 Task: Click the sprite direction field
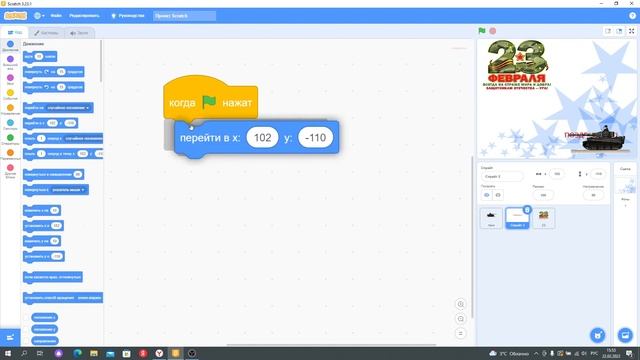click(593, 195)
